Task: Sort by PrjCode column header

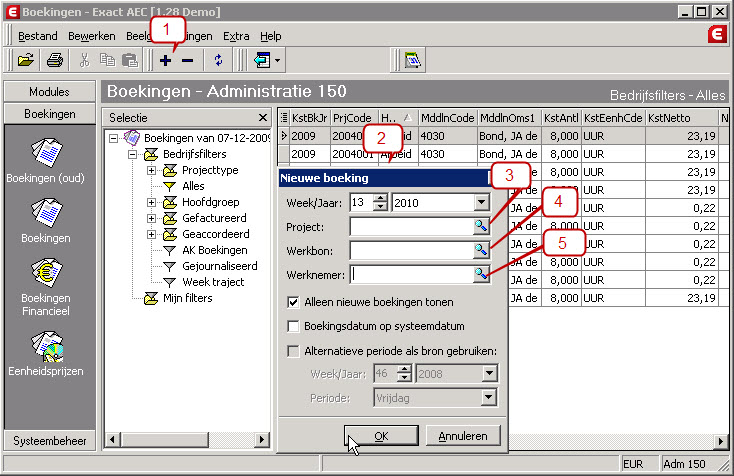Action: (352, 118)
